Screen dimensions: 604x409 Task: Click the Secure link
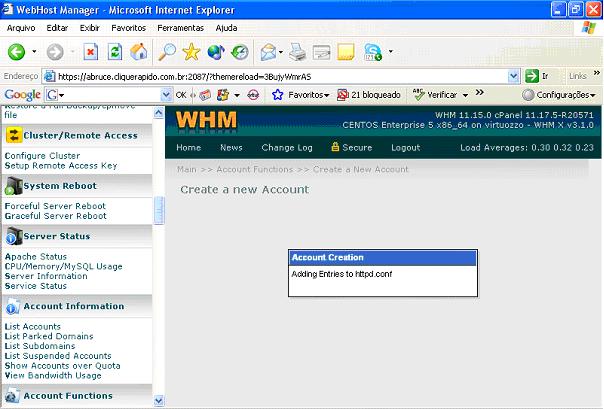click(x=352, y=147)
